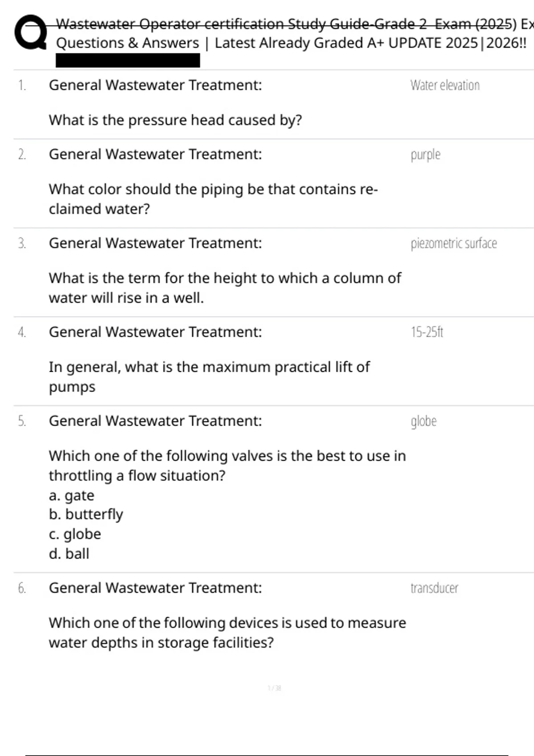Click option "d. ball"
The image size is (534, 756).
click(69, 554)
